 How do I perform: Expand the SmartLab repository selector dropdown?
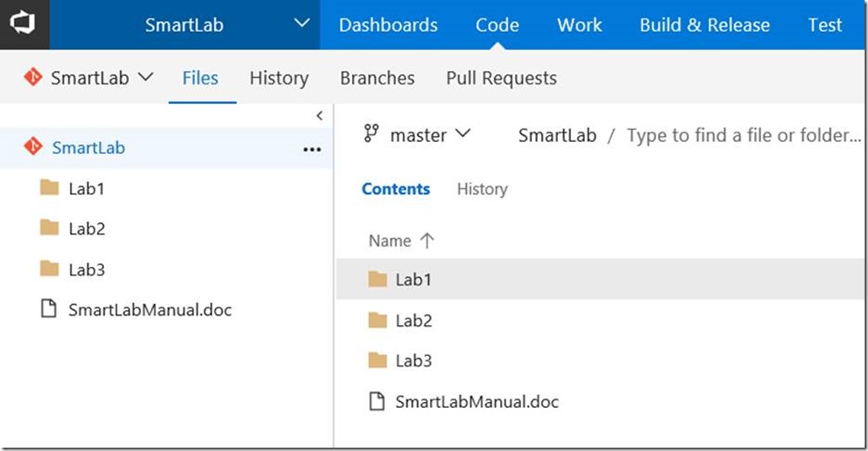(145, 77)
